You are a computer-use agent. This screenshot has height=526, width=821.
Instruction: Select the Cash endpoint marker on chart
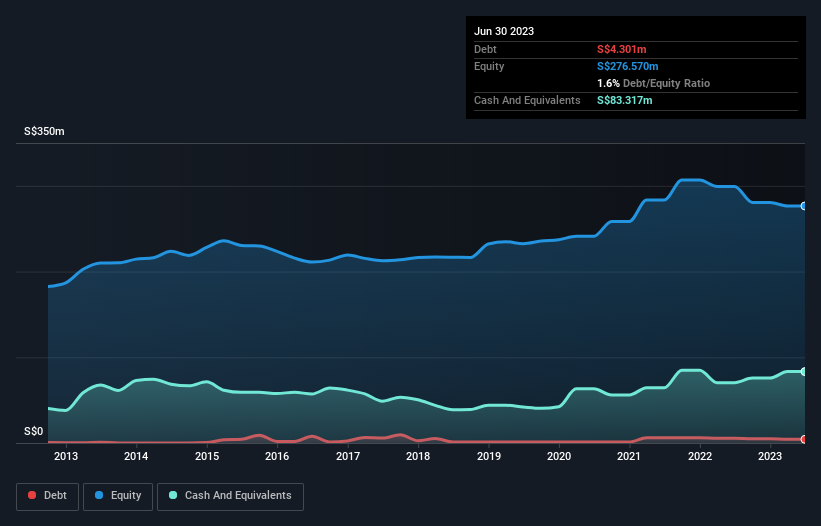[804, 372]
